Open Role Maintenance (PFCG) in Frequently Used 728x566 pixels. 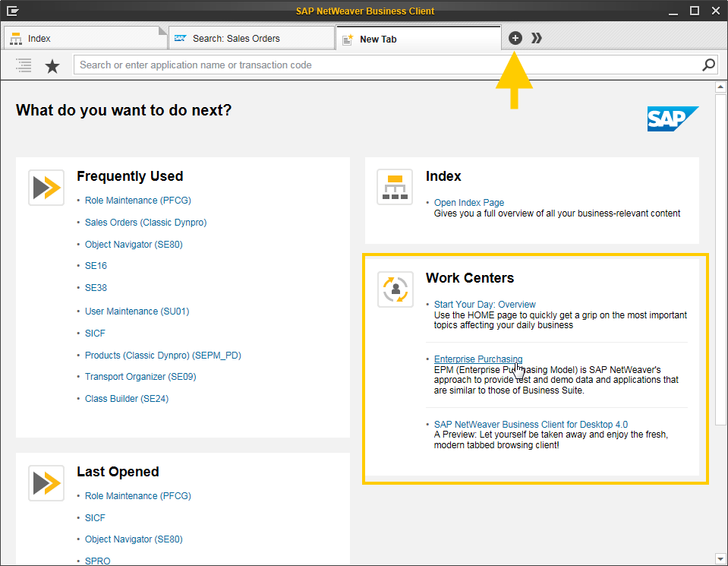[137, 201]
